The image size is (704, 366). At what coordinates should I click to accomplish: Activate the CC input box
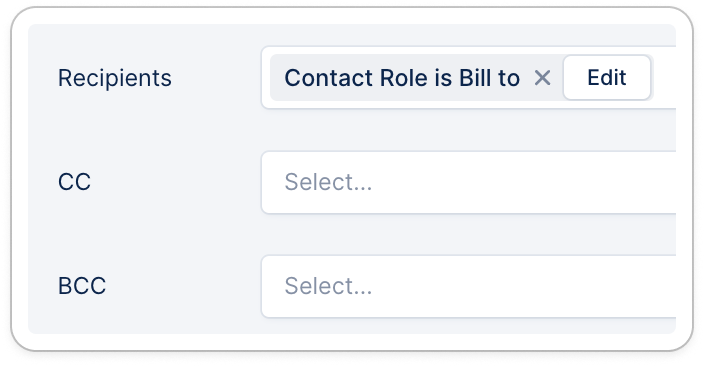coord(468,182)
